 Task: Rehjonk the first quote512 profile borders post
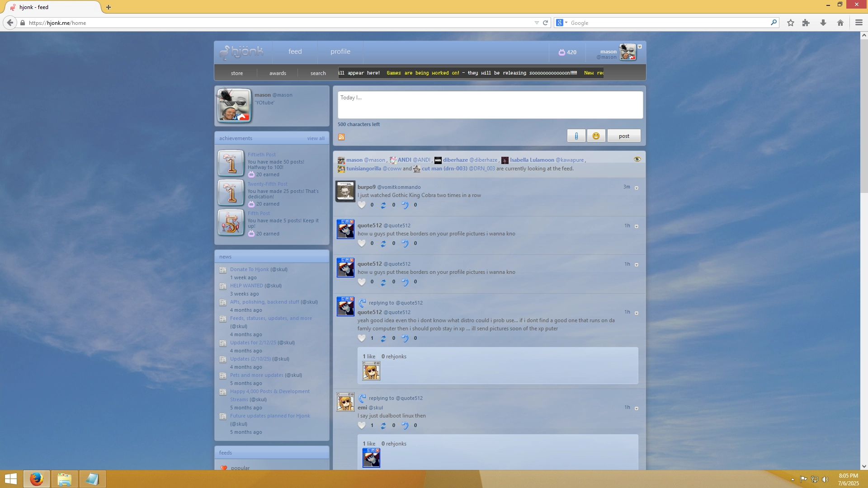pyautogui.click(x=383, y=243)
